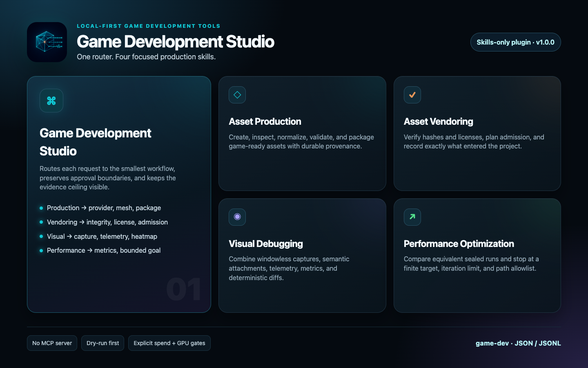
Task: Click the purple circle icon on Visual Debugging
Action: coord(237,217)
